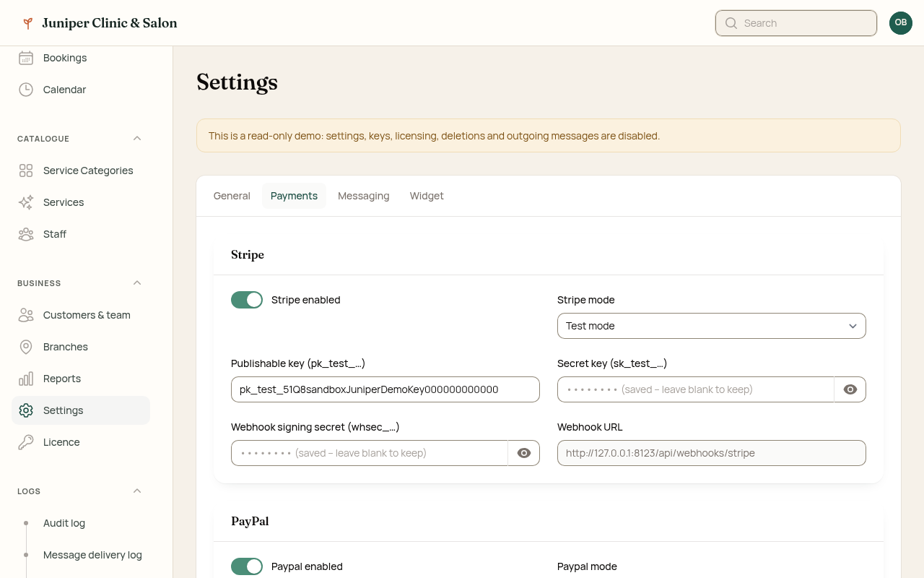Image resolution: width=924 pixels, height=578 pixels.
Task: Click the Juniper sprout logo icon
Action: (27, 23)
